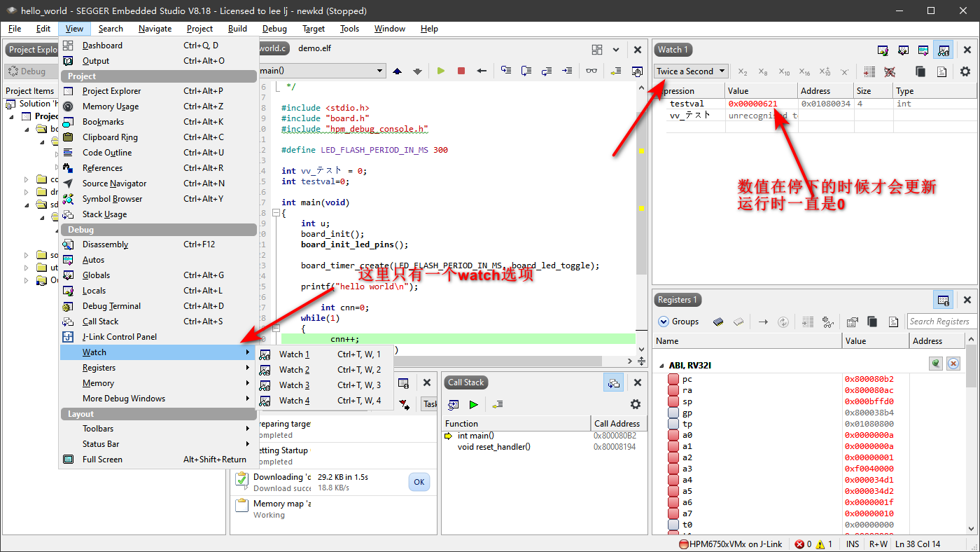980x552 pixels.
Task: Toggle the tp register checkbox
Action: coord(673,424)
